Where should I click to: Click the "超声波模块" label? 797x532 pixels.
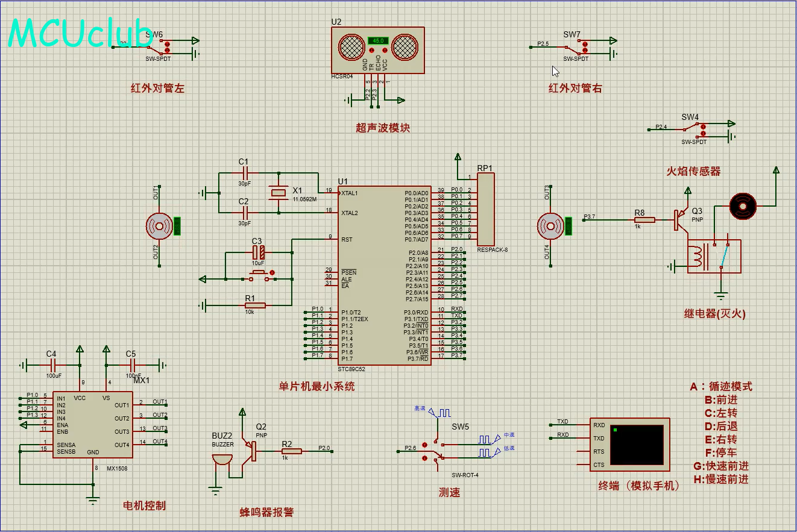pyautogui.click(x=383, y=128)
